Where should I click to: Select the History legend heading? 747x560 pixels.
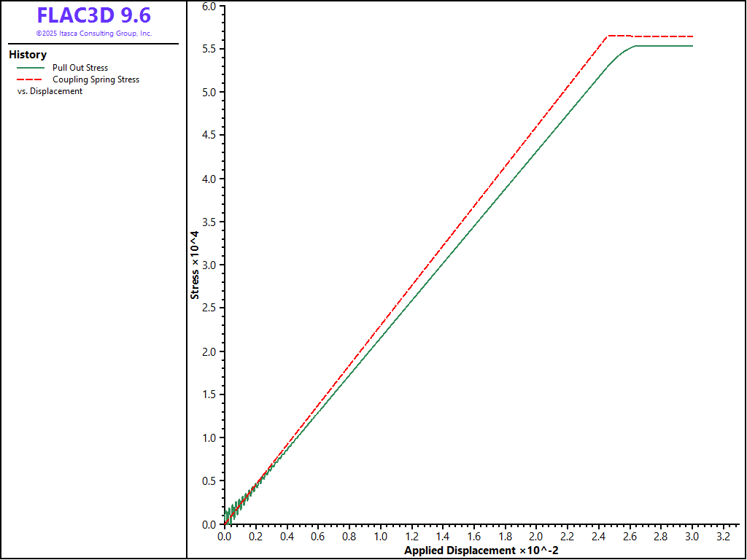(28, 55)
